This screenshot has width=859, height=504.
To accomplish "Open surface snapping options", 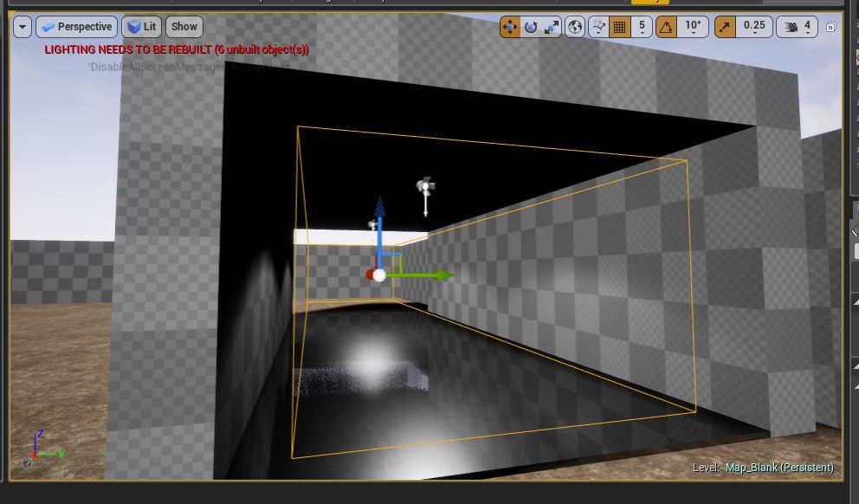I will pos(598,27).
